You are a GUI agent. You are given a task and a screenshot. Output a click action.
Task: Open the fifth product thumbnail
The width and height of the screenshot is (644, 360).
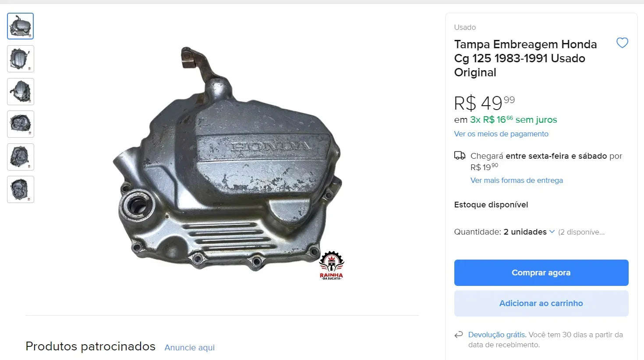coord(21,157)
